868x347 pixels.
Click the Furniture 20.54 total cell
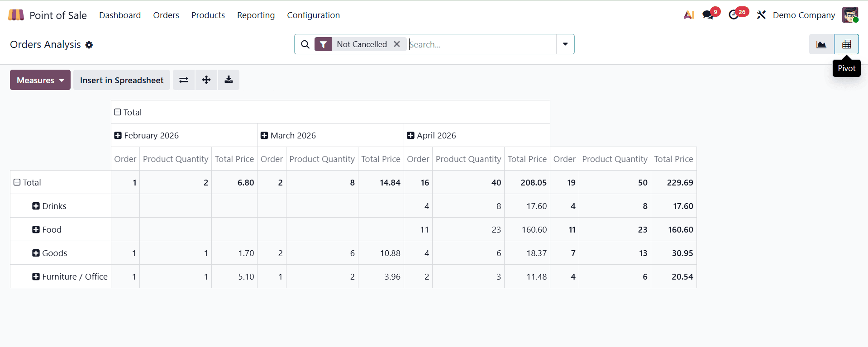point(674,276)
